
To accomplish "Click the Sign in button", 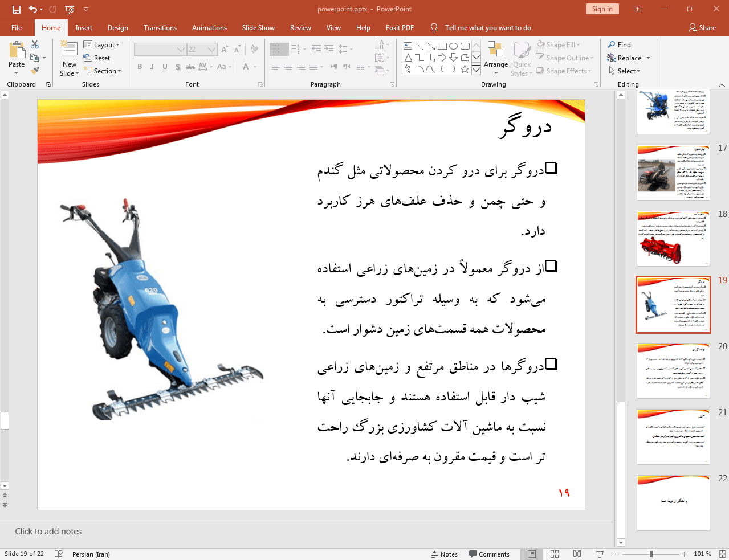I will 602,9.
